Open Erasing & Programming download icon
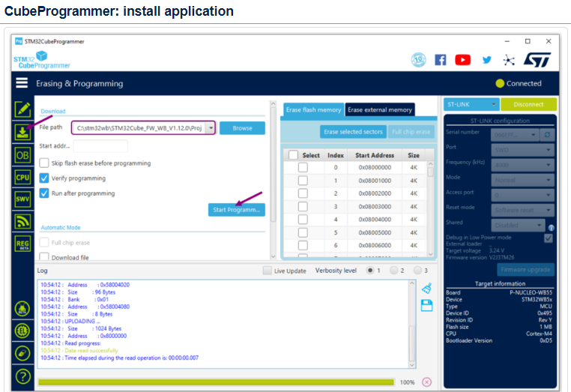The width and height of the screenshot is (571, 392). (22, 132)
